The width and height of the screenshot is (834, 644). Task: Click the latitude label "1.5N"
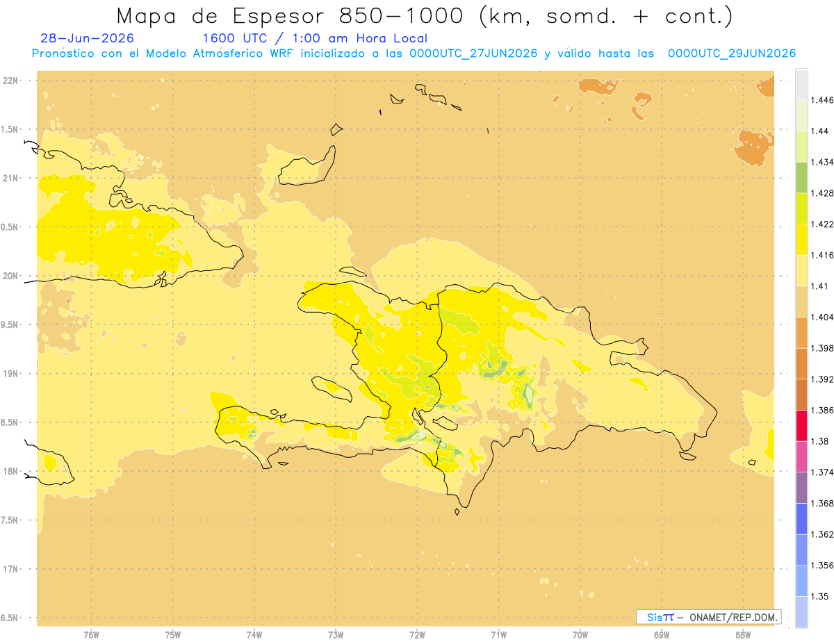[x=10, y=129]
